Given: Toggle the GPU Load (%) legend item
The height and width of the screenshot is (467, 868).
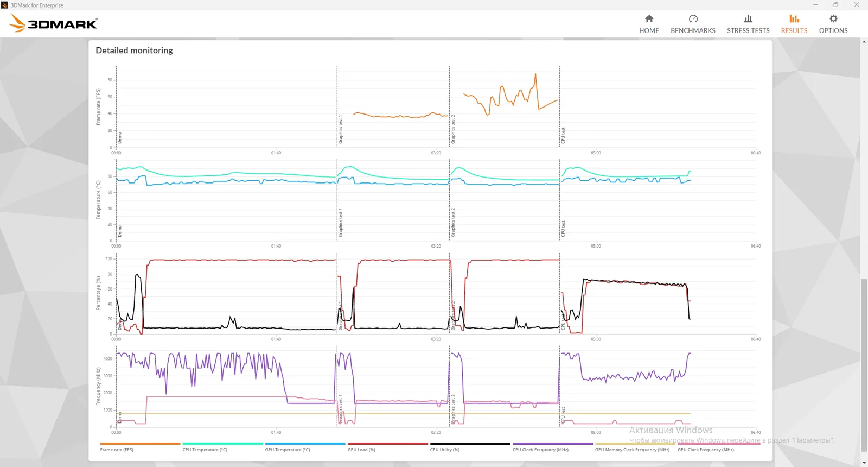Looking at the screenshot, I should click(x=387, y=447).
